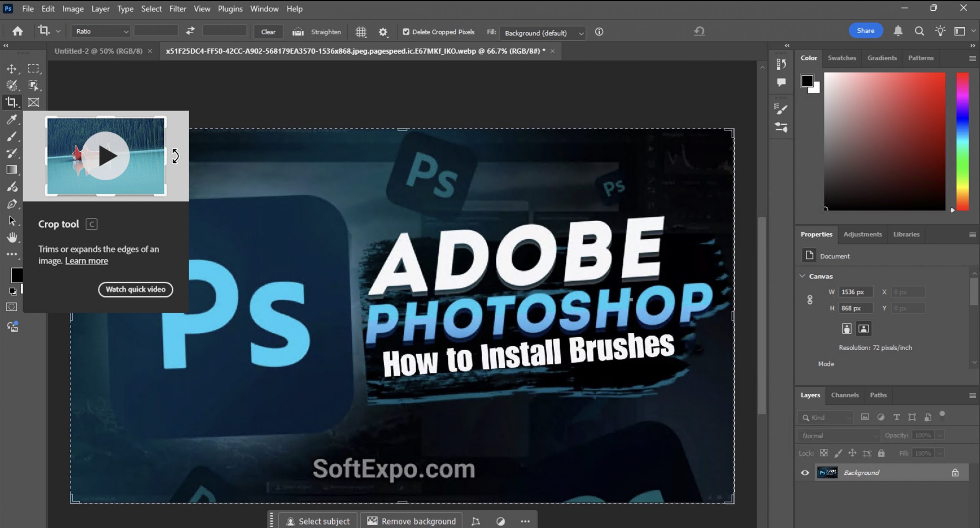Click the Watch quick video button
Image resolution: width=980 pixels, height=528 pixels.
[136, 289]
